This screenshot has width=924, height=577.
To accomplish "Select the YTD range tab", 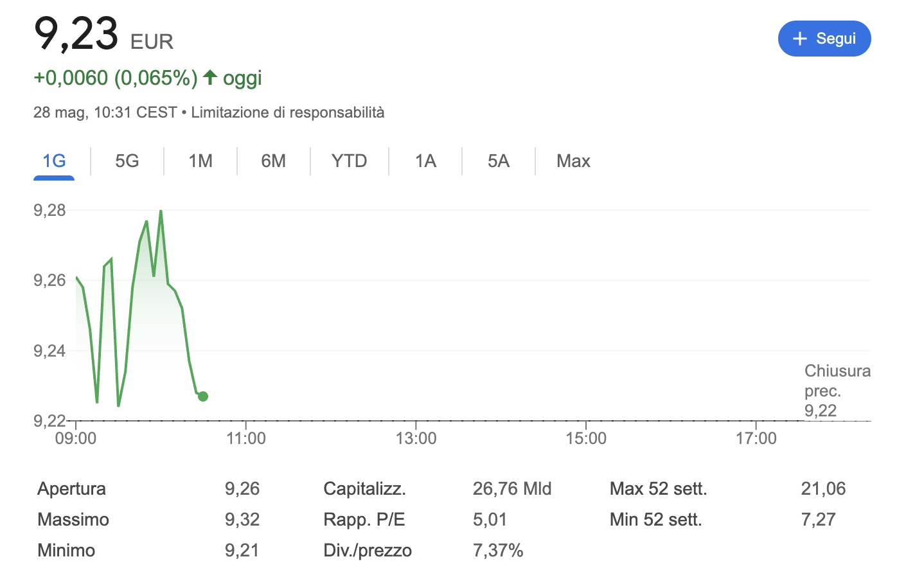I will point(350,161).
